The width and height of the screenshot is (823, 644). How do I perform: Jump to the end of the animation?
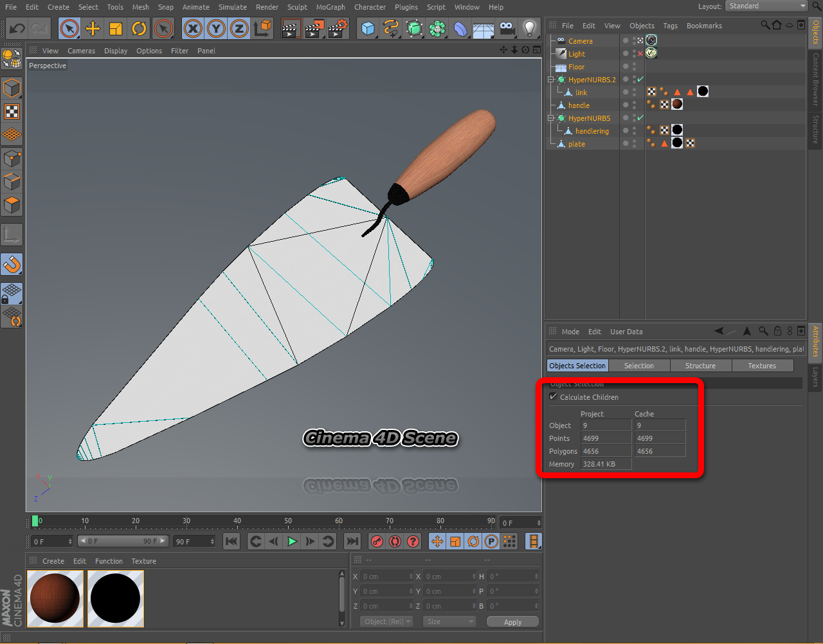[352, 541]
